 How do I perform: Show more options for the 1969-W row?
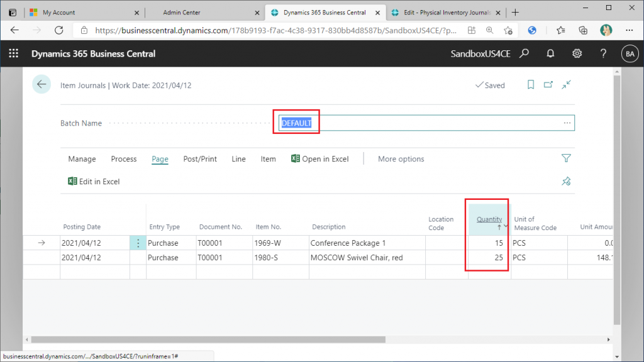coord(138,243)
